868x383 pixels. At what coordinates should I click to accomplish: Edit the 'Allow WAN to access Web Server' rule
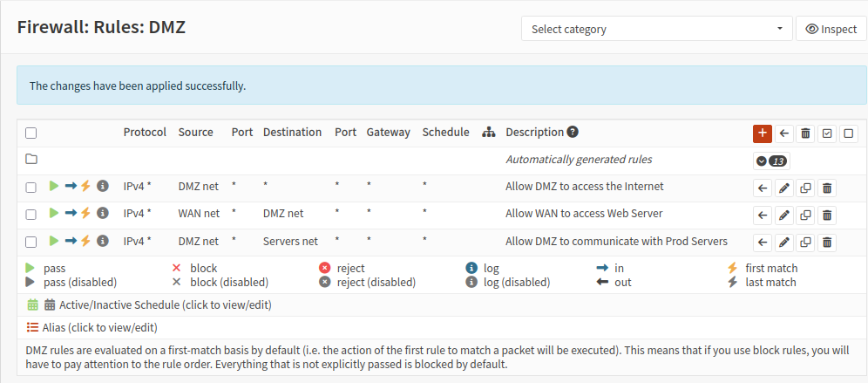pyautogui.click(x=784, y=214)
